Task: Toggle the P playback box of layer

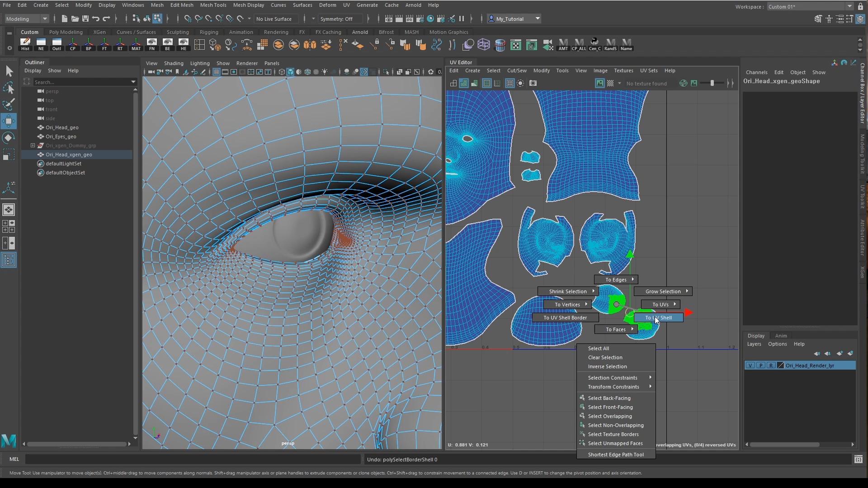Action: point(761,366)
